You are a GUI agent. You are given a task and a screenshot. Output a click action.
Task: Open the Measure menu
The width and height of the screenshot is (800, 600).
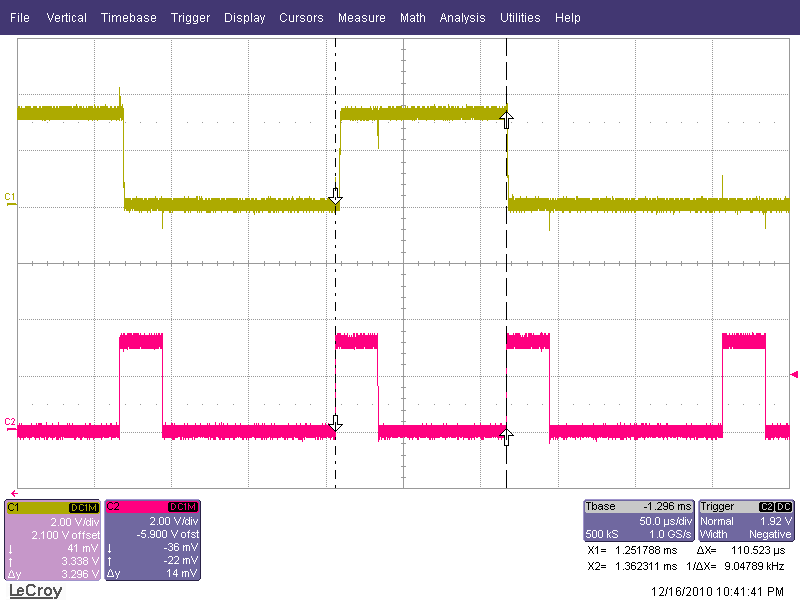pos(362,18)
